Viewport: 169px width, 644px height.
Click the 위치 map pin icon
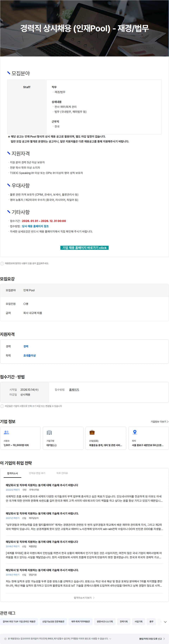[135, 432]
